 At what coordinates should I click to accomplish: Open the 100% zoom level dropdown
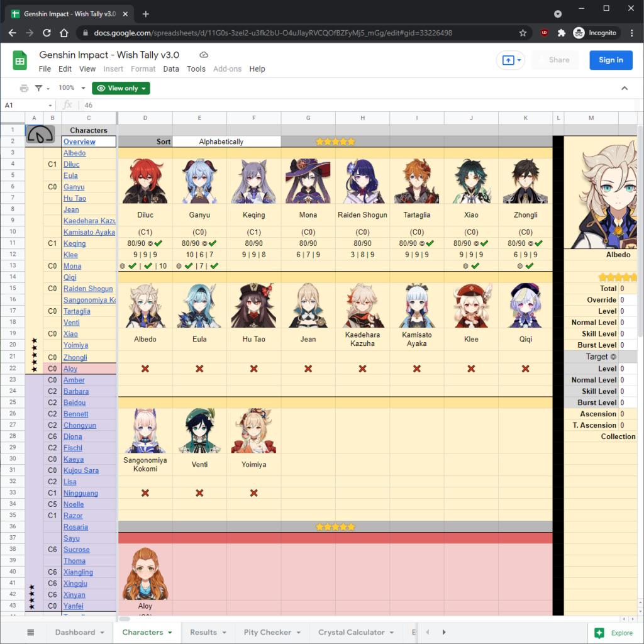click(67, 88)
